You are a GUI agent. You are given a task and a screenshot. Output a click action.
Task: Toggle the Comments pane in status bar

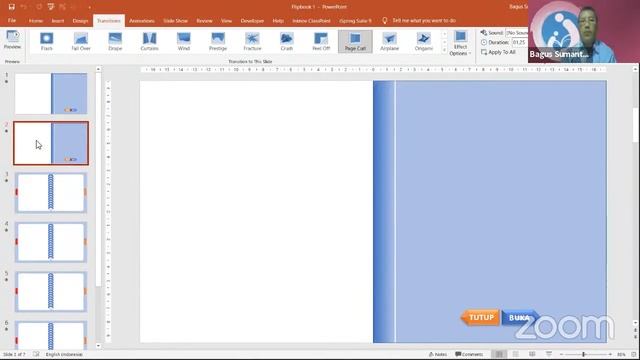[469, 354]
